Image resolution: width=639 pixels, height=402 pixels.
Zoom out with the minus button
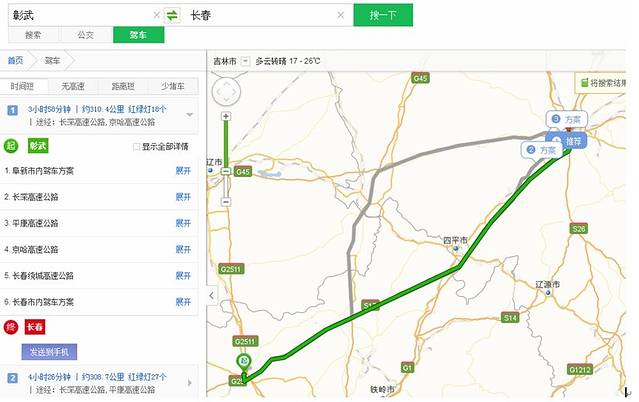point(226,202)
